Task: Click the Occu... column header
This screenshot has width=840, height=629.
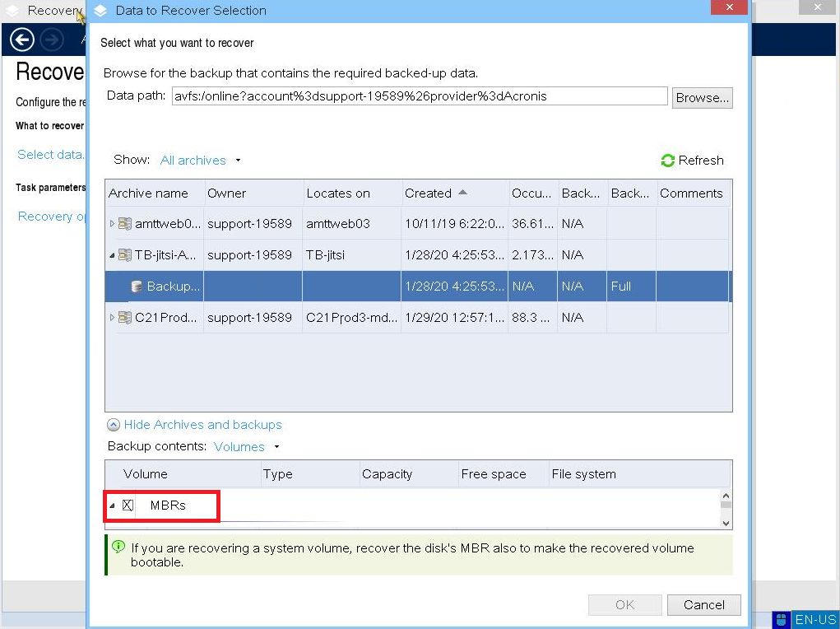Action: click(x=532, y=193)
